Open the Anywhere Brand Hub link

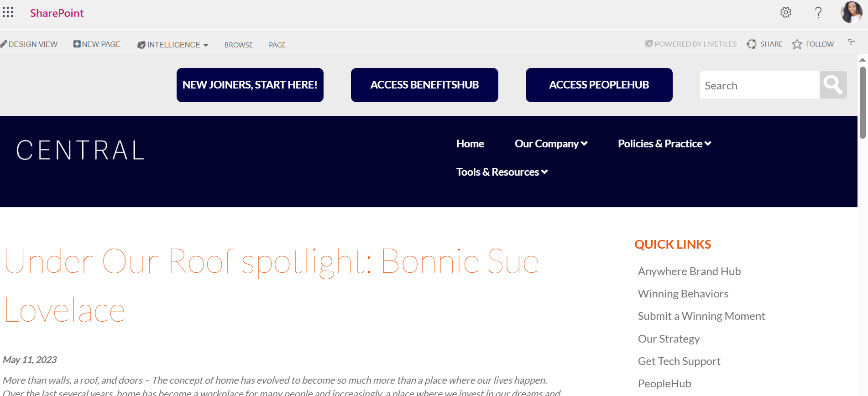click(689, 271)
